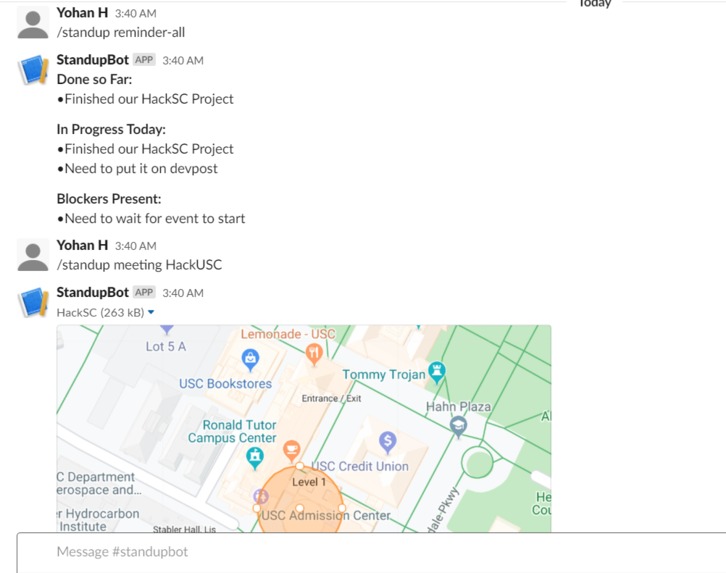Image resolution: width=726 pixels, height=573 pixels.
Task: Click the "In Progress Today:" heading
Action: click(x=111, y=129)
